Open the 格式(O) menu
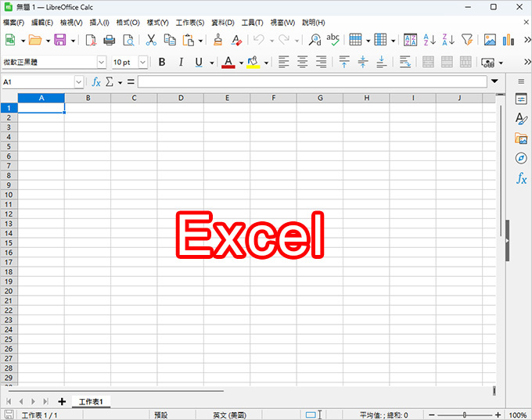Image resolution: width=532 pixels, height=420 pixels. 128,23
